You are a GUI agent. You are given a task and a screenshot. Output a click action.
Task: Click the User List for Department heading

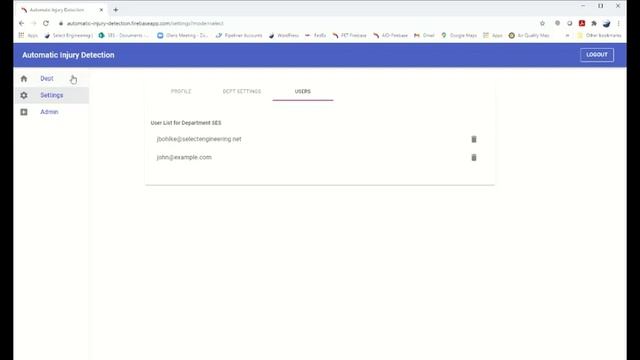[186, 123]
